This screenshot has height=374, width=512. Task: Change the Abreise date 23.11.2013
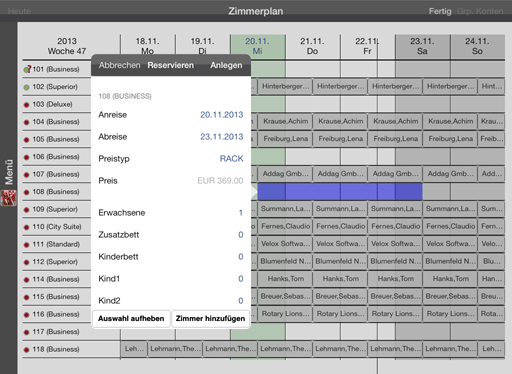(x=222, y=137)
